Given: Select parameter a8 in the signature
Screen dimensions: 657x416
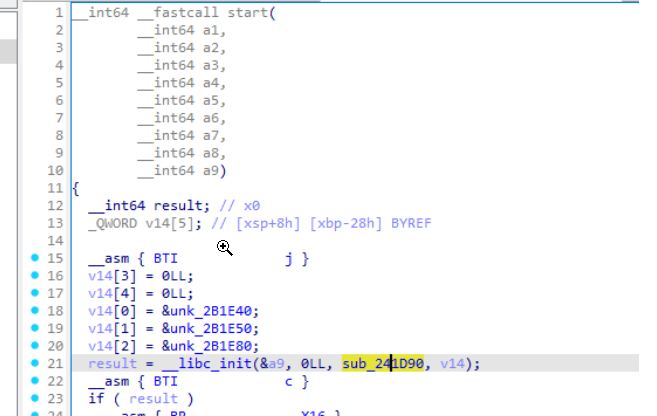Looking at the screenshot, I should point(210,153).
